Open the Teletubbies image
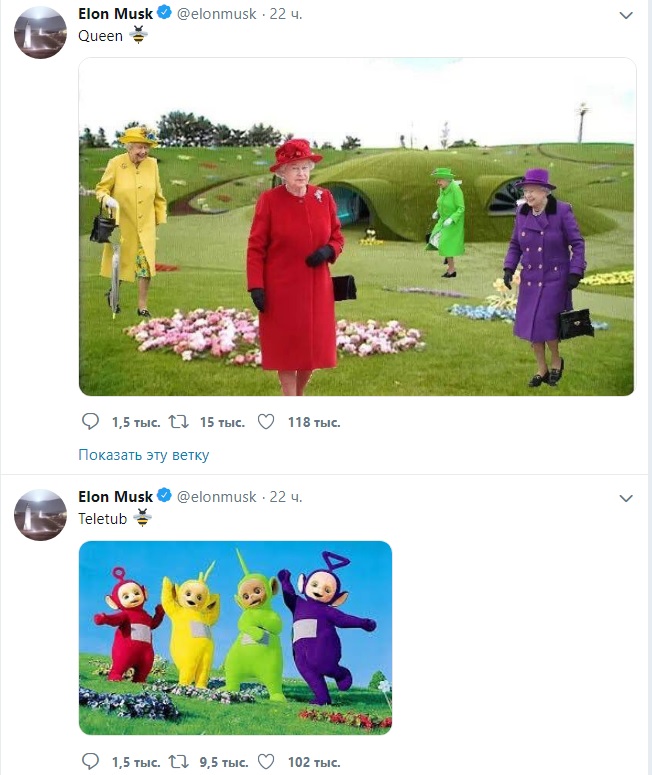 pos(235,638)
